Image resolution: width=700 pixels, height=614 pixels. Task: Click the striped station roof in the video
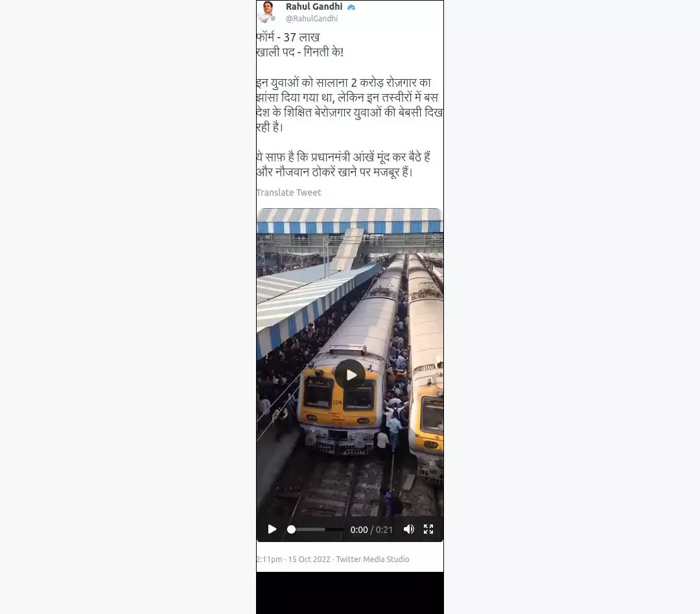click(x=349, y=221)
